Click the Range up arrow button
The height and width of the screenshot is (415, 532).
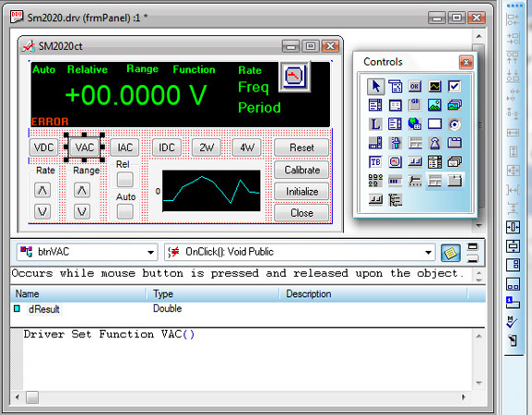tap(82, 190)
